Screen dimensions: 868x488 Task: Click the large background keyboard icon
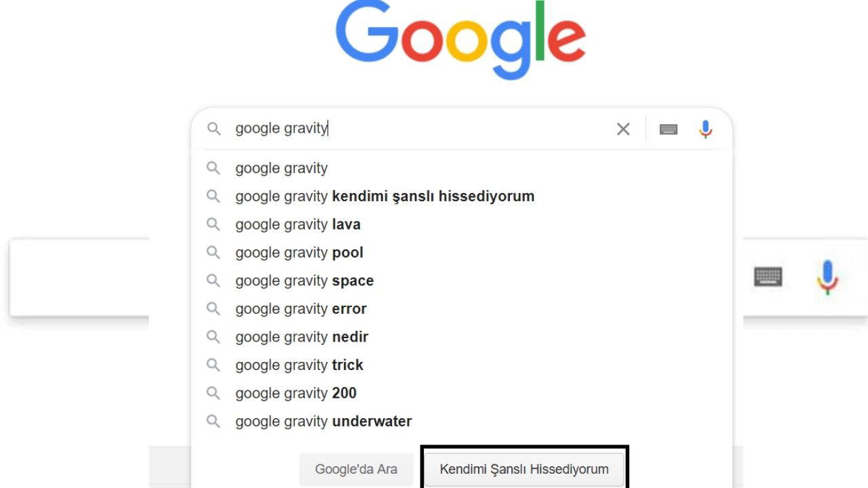pos(768,277)
